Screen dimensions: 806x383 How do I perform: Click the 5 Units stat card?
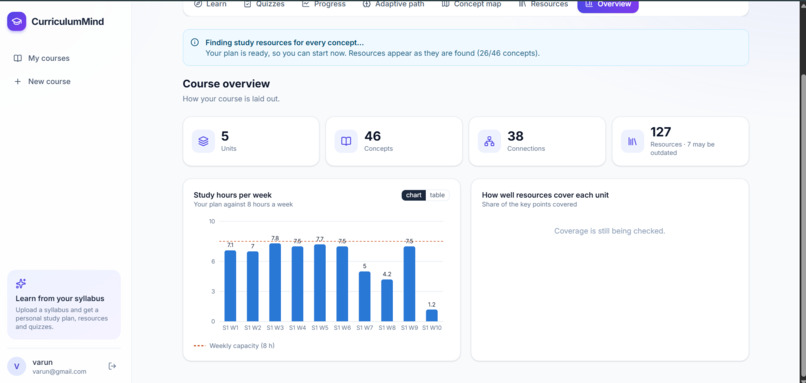(251, 141)
